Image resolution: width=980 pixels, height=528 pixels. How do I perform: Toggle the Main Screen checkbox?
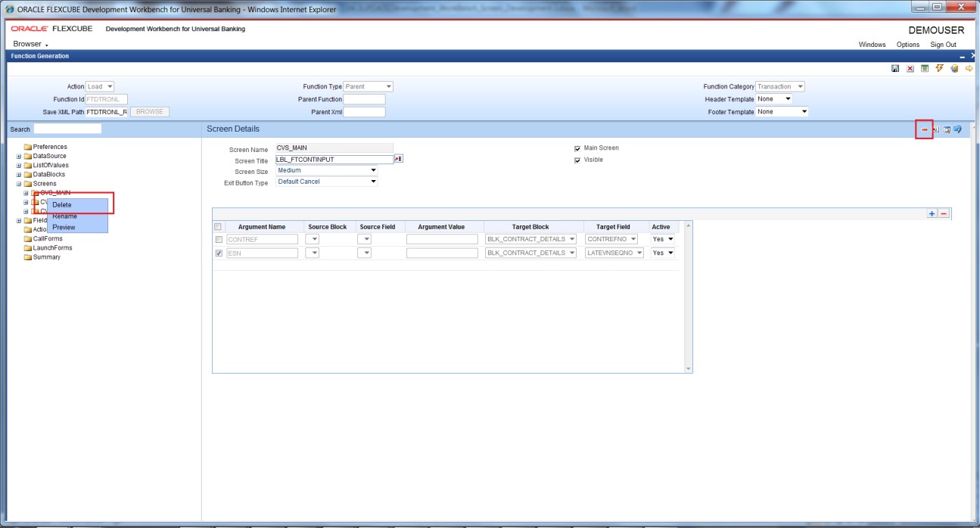pos(578,148)
